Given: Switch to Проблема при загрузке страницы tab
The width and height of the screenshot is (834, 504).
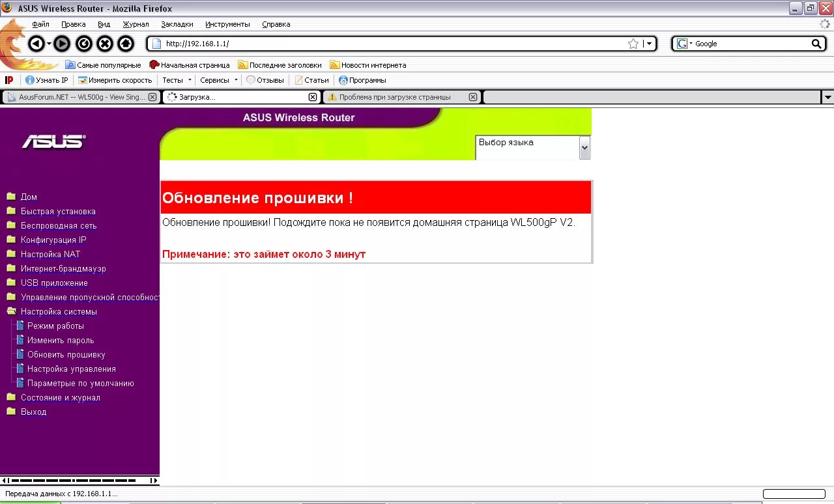Looking at the screenshot, I should tap(401, 97).
